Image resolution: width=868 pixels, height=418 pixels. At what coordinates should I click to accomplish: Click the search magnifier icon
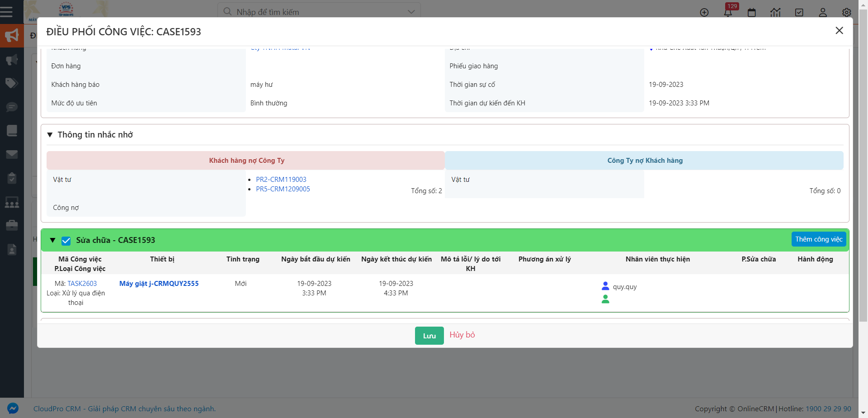(227, 12)
